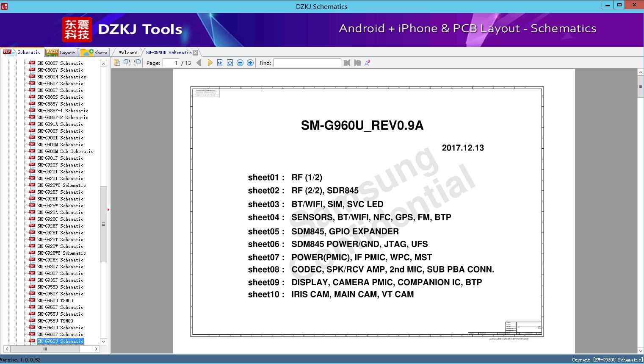Image resolution: width=644 pixels, height=364 pixels.
Task: Go to the next page
Action: point(210,63)
